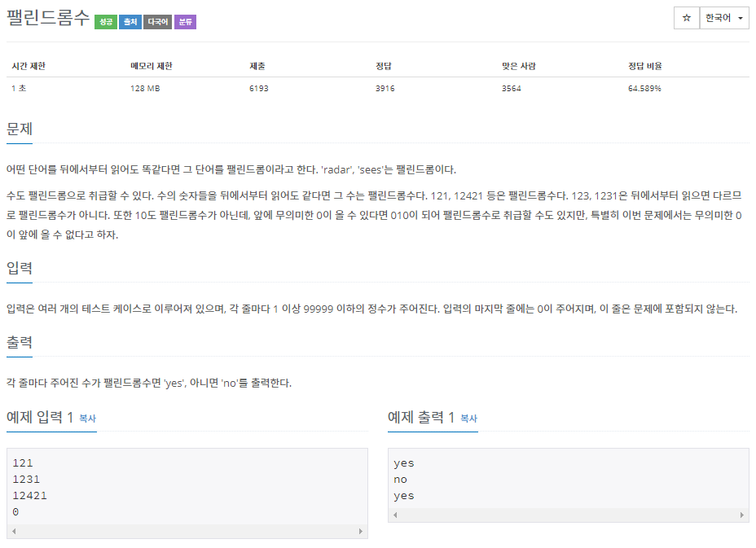Click the first 'yes' output line

[403, 463]
